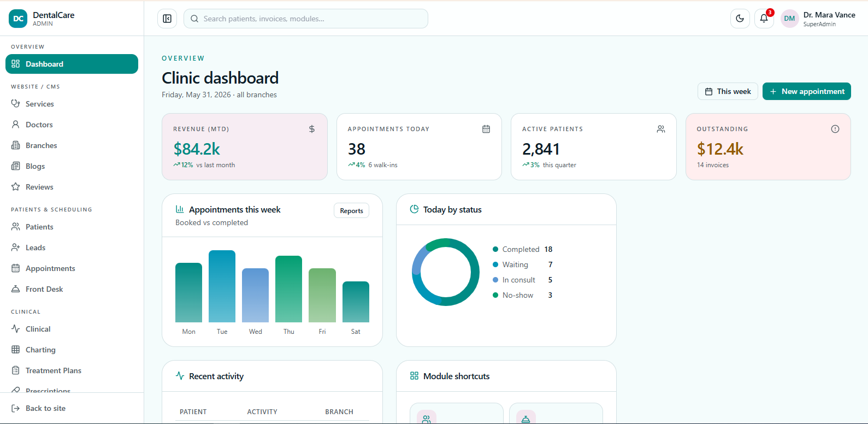This screenshot has height=424, width=868.
Task: Open the Patients menu item
Action: 72,227
